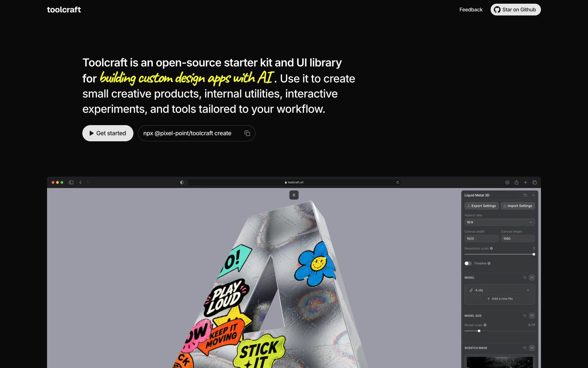
Task: Click the Model scale slider handle
Action: (x=479, y=331)
